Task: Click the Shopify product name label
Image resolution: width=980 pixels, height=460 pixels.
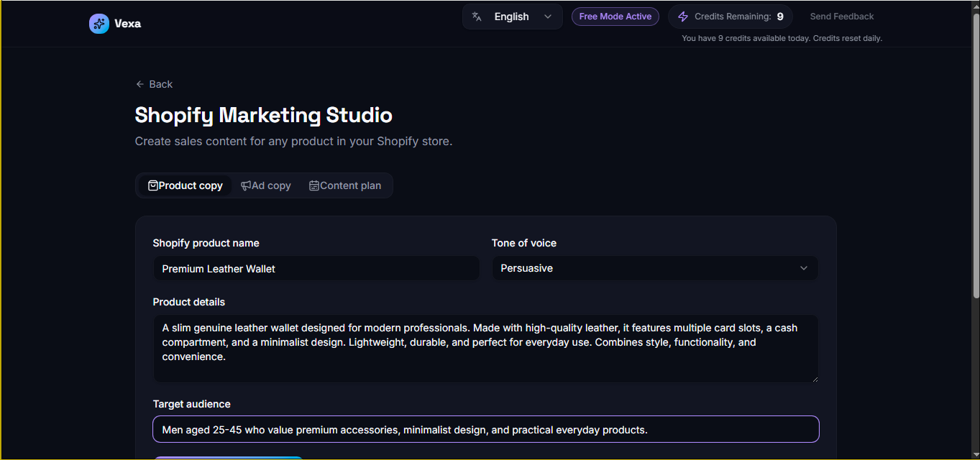Action: pyautogui.click(x=206, y=243)
